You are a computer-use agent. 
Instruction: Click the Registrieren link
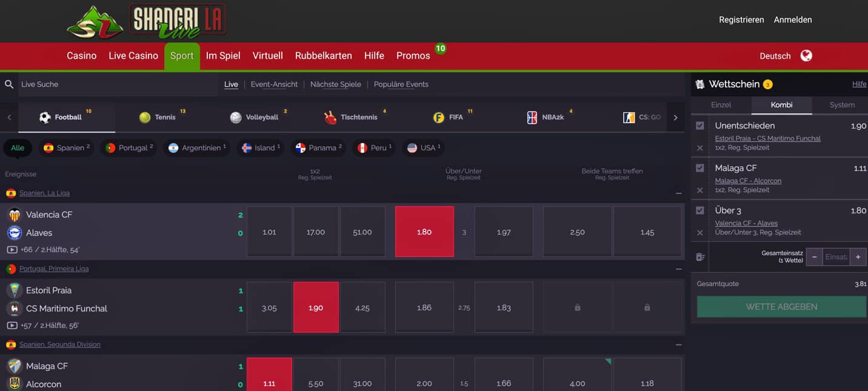point(741,20)
